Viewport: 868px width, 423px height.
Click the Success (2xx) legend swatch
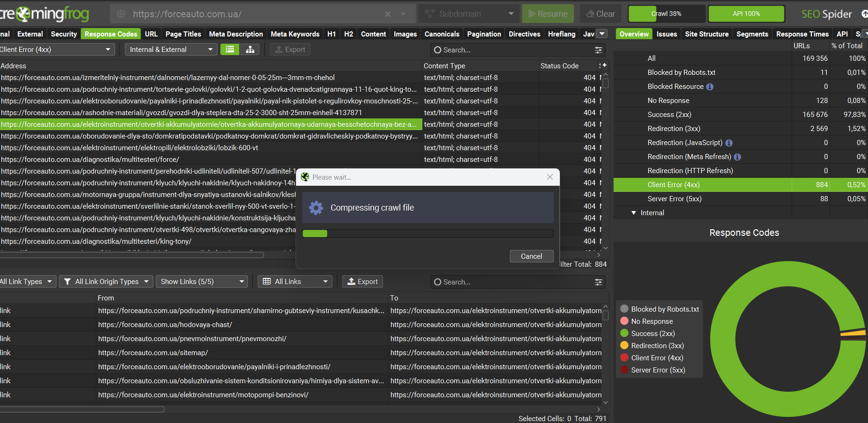(624, 333)
